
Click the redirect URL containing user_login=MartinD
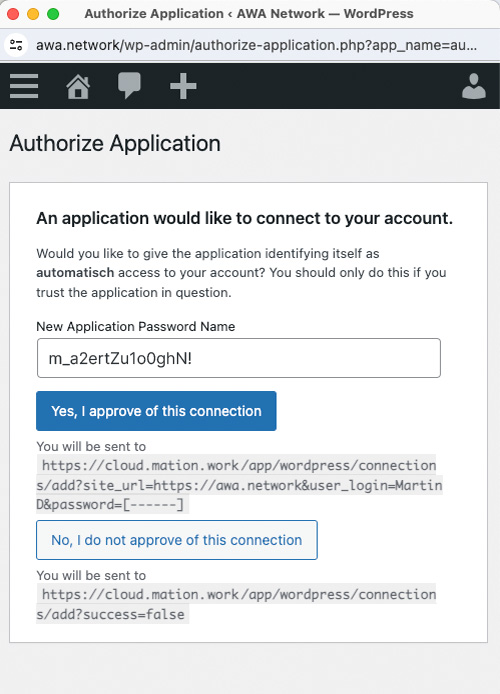[239, 485]
